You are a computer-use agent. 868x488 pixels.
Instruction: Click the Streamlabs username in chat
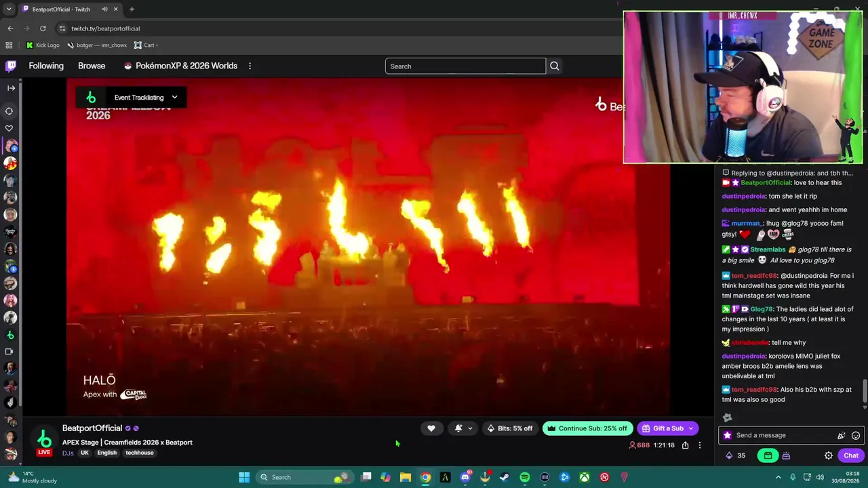click(768, 249)
